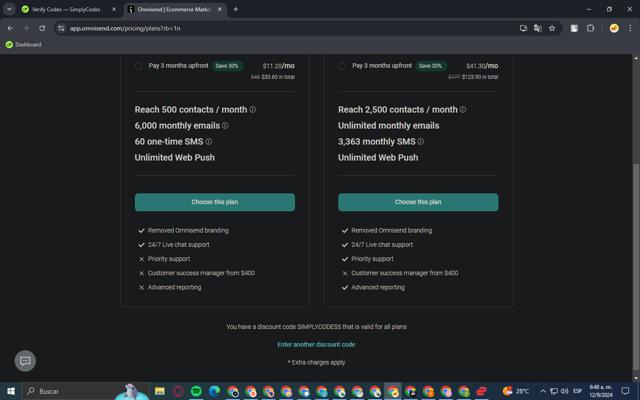Screen dimensions: 640x400
Task: Open the Chrome three-dot menu
Action: point(630,28)
